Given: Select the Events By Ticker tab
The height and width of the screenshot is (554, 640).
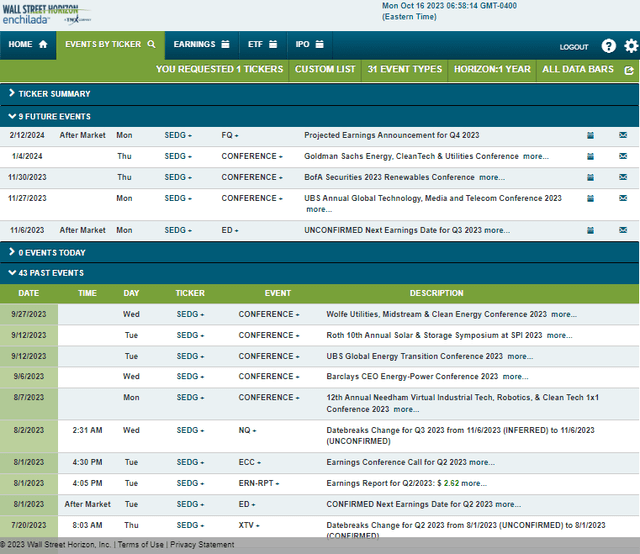Looking at the screenshot, I should click(x=110, y=44).
